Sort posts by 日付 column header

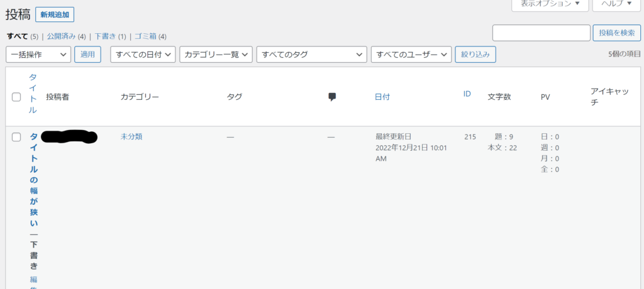(x=382, y=97)
